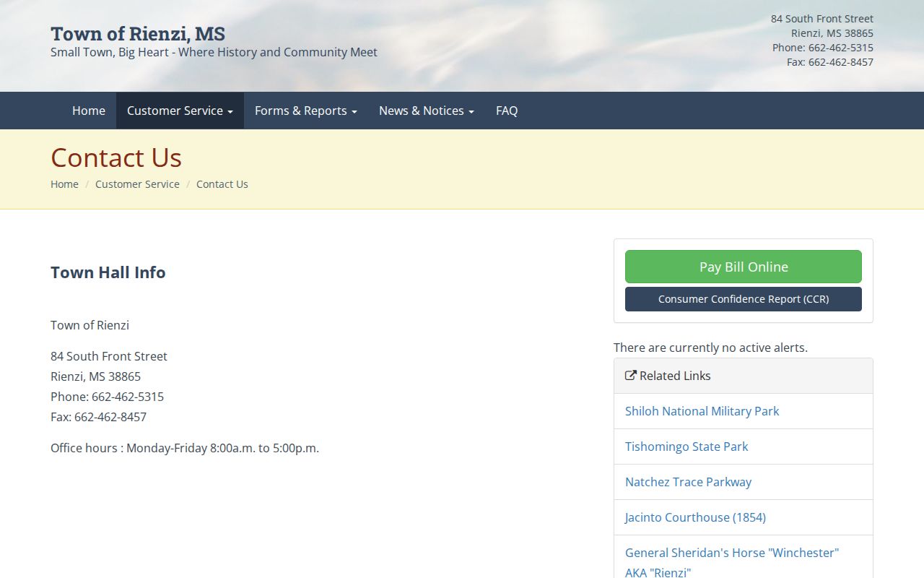The height and width of the screenshot is (578, 924).
Task: Open the FAQ page from navbar
Action: tap(507, 111)
